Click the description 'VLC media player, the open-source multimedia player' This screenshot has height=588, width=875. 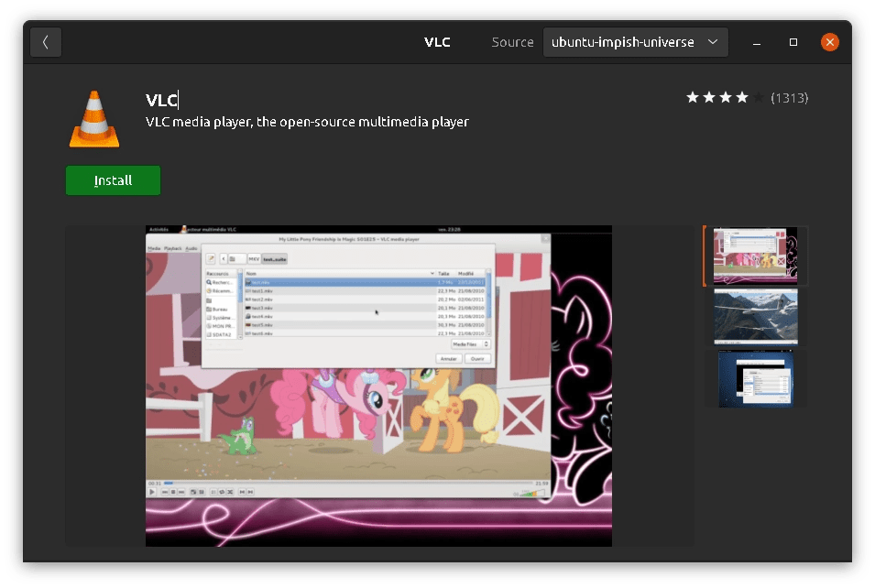307,122
